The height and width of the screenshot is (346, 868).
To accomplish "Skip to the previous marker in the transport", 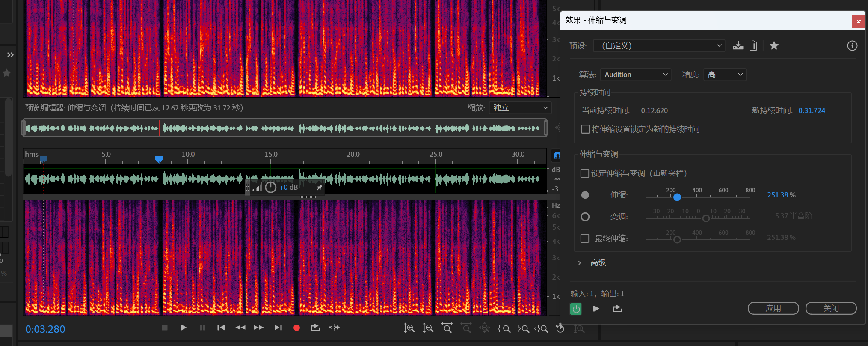I will [x=221, y=328].
